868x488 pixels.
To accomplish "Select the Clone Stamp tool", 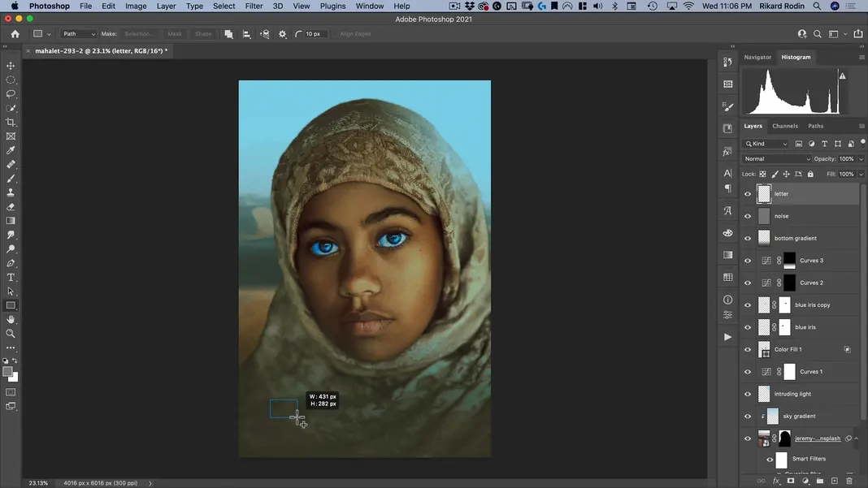I will pos(11,192).
